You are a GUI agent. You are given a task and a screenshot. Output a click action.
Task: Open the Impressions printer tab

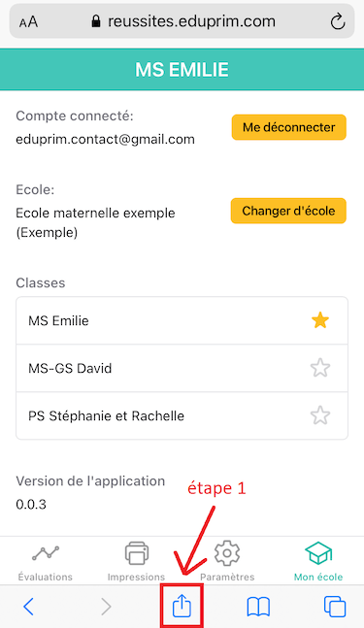point(136,562)
